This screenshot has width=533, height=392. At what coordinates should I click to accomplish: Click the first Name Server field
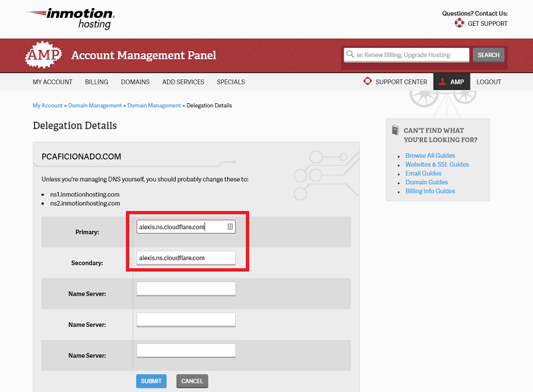(x=186, y=289)
